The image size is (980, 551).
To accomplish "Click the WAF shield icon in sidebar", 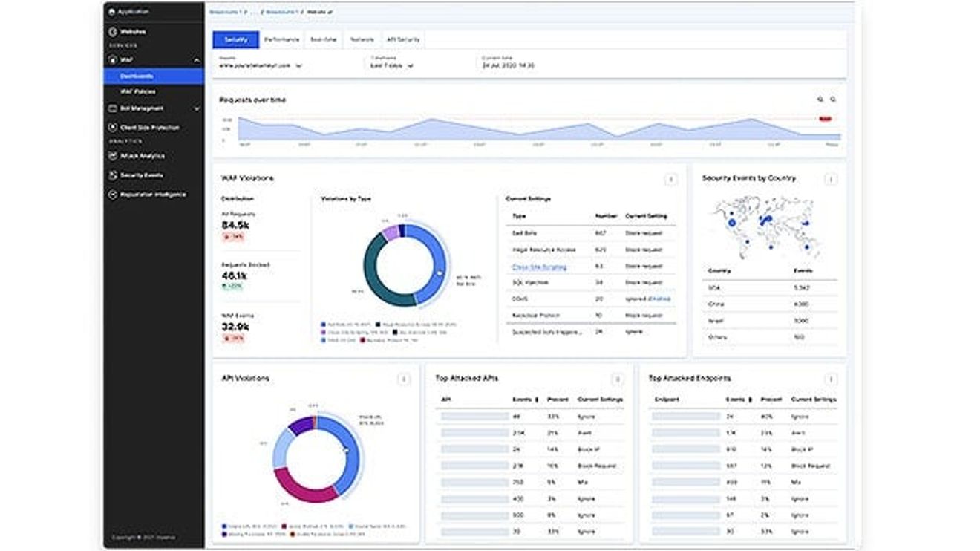I will click(113, 59).
